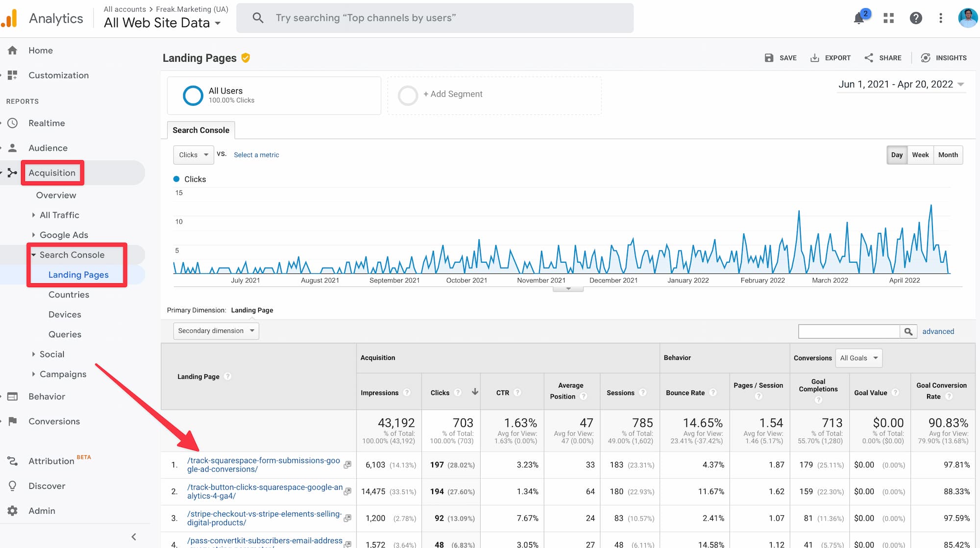Viewport: 980px width, 548px height.
Task: Click the verified shield badge beside Landing Pages
Action: coord(246,58)
